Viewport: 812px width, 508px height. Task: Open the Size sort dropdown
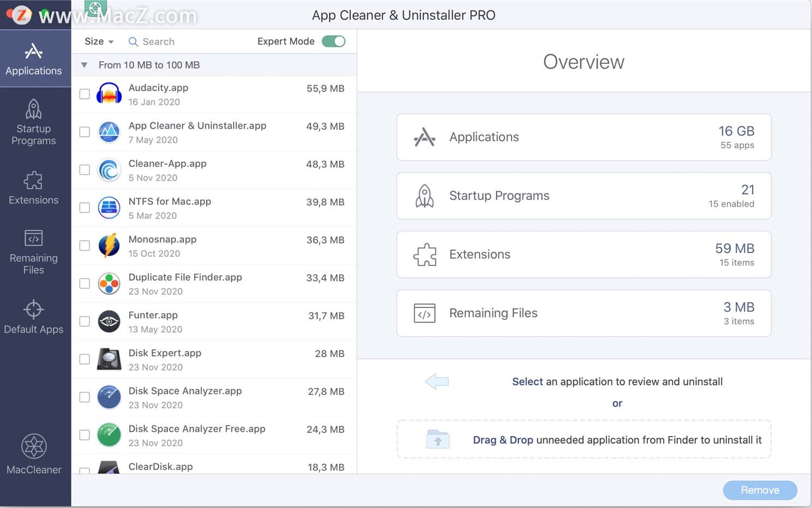click(x=99, y=41)
